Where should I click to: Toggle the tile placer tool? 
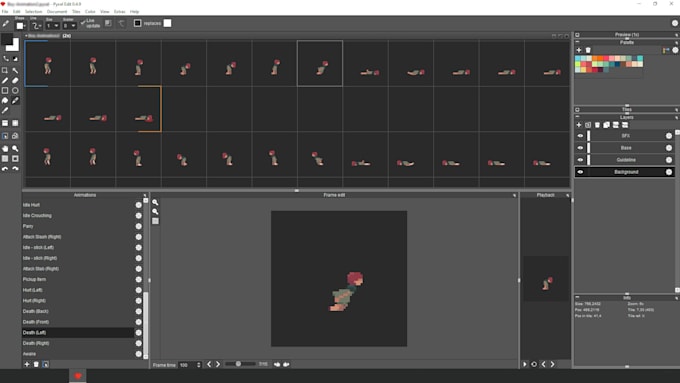(5, 123)
